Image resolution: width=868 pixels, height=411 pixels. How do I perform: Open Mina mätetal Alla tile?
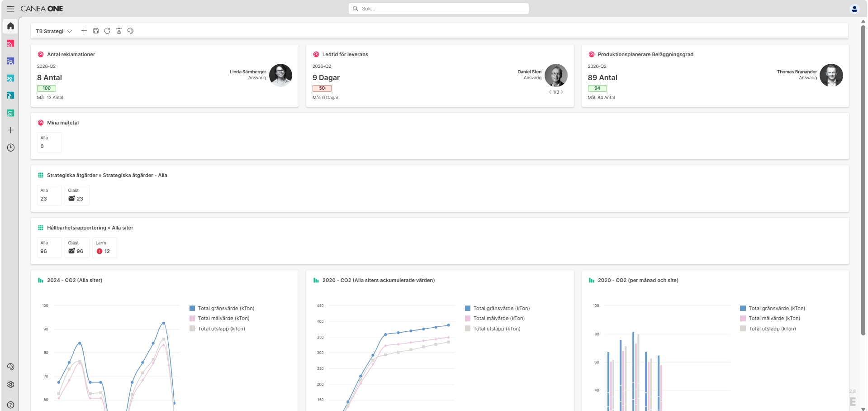click(x=49, y=143)
